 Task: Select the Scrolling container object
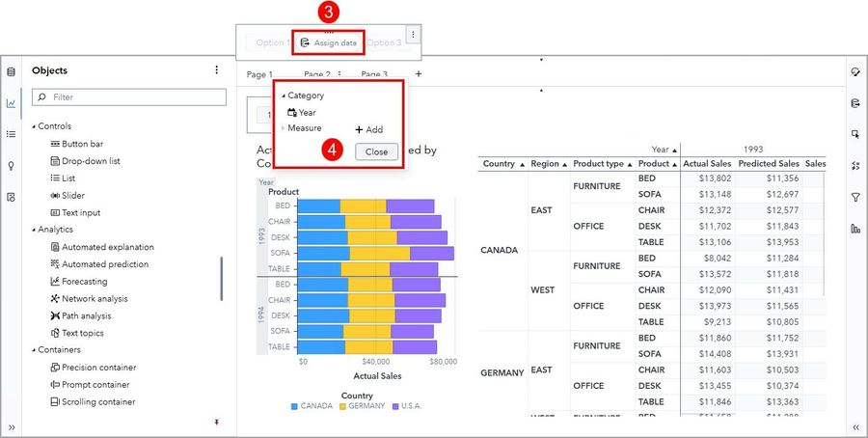(x=93, y=402)
